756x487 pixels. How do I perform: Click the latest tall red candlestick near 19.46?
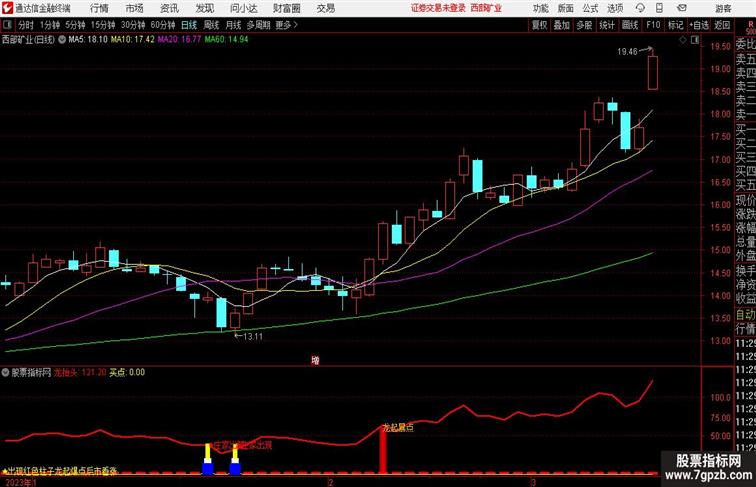pos(652,72)
